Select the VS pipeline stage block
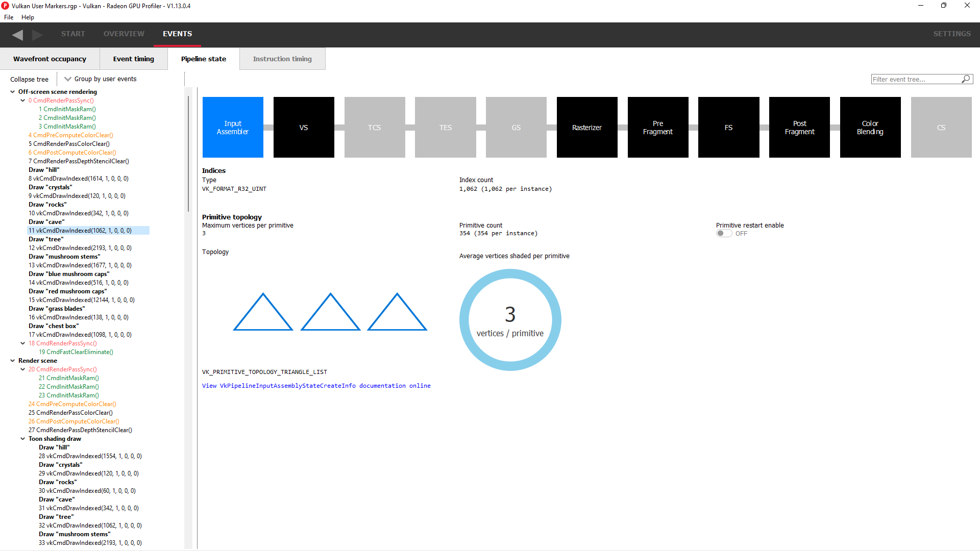Image resolution: width=980 pixels, height=551 pixels. (x=304, y=128)
